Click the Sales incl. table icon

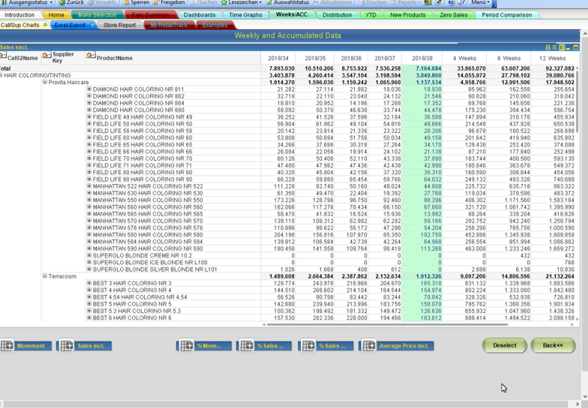pyautogui.click(x=67, y=346)
